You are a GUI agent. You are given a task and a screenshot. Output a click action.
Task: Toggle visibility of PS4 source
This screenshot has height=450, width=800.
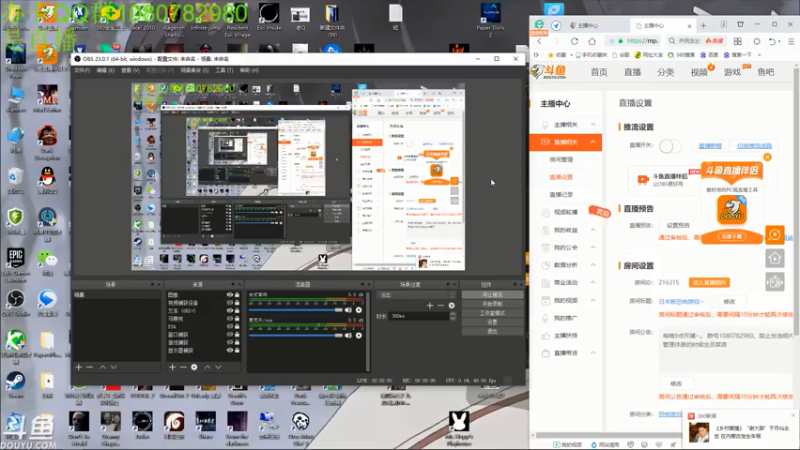point(230,327)
